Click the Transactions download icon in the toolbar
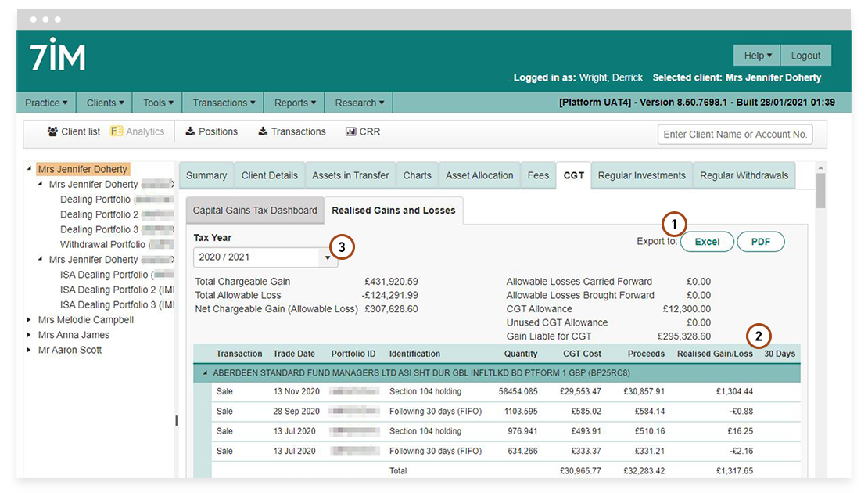868x493 pixels. (263, 131)
